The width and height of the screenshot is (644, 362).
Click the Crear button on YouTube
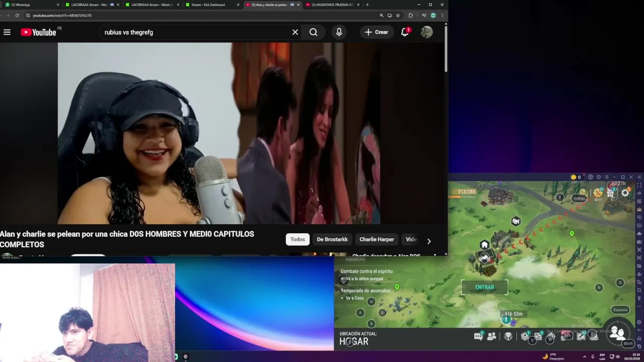(x=376, y=32)
